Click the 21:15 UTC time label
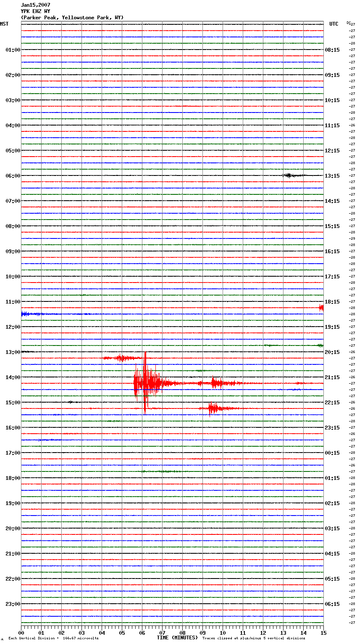357x644 pixels. 332,377
